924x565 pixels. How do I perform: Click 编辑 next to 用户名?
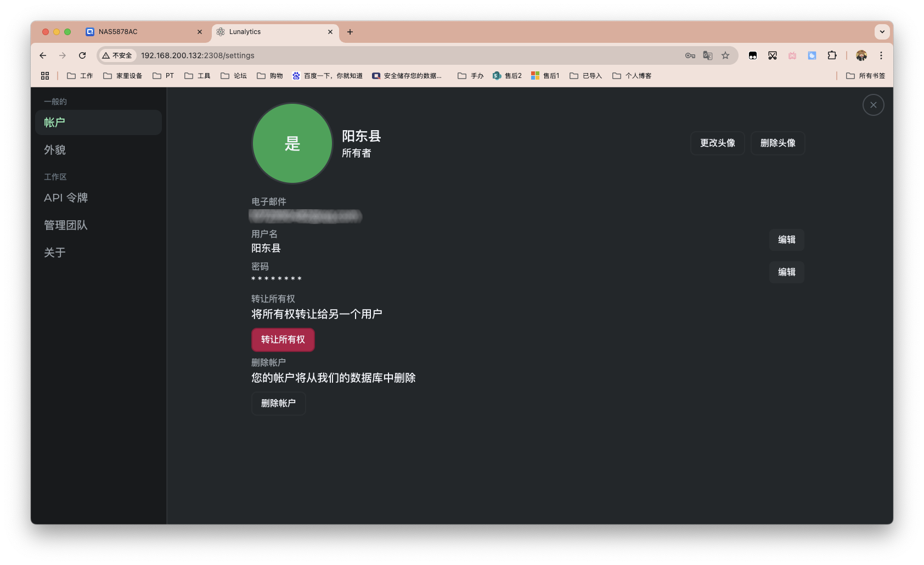786,240
